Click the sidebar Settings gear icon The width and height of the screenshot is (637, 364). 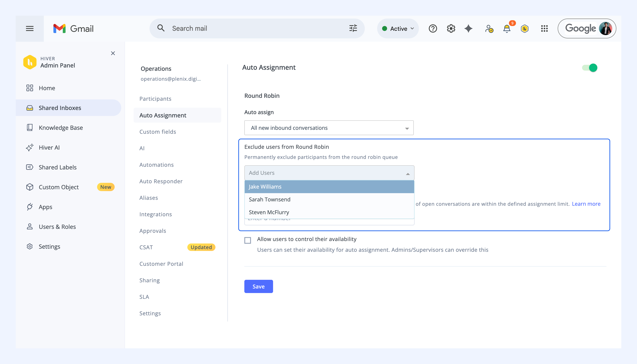click(30, 246)
